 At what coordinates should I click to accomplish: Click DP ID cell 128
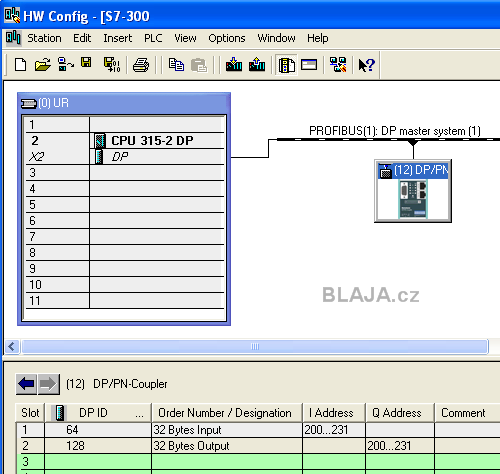98,446
